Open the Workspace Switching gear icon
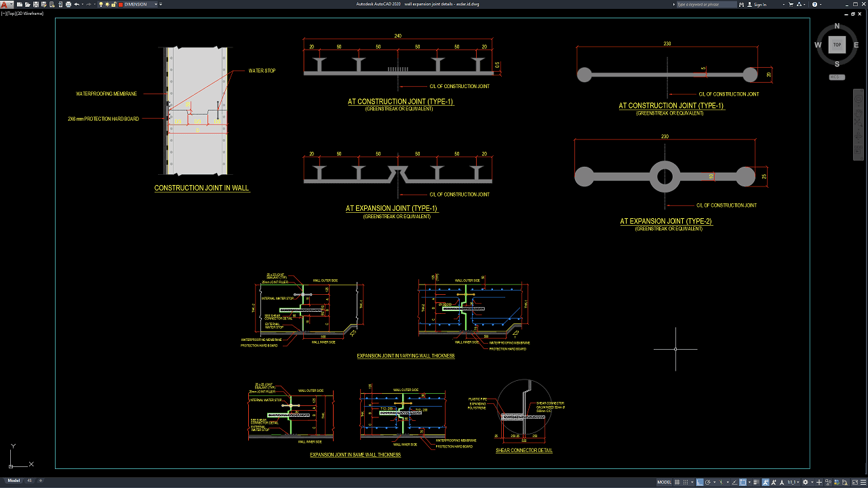868x488 pixels. (x=805, y=483)
